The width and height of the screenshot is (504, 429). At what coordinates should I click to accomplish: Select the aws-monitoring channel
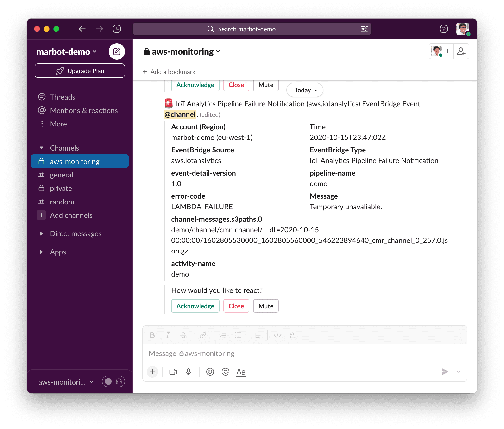[x=80, y=161]
